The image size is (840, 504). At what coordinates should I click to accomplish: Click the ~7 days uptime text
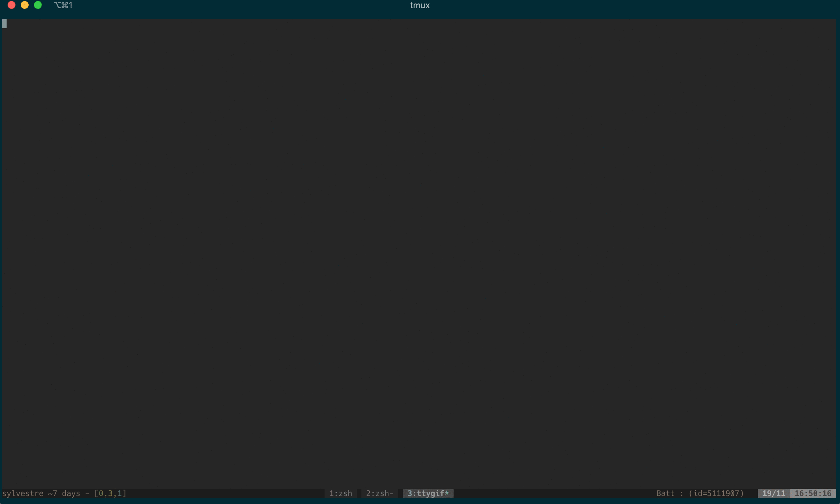pos(64,493)
